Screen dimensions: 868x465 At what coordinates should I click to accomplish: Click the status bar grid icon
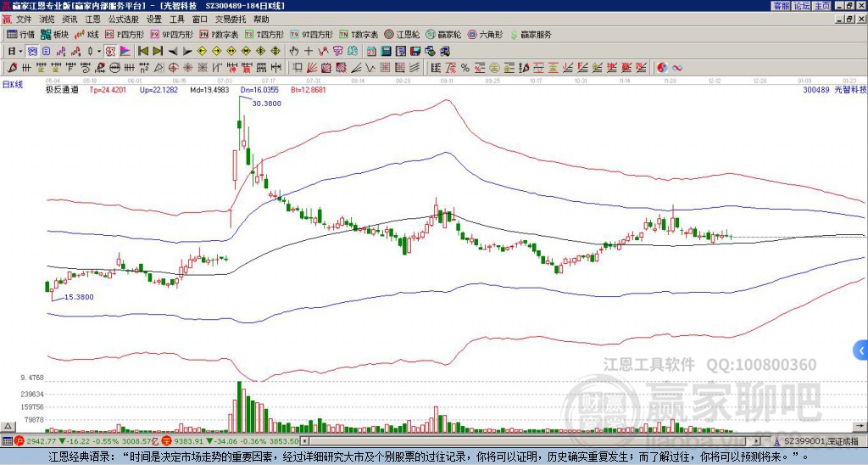click(x=7, y=441)
